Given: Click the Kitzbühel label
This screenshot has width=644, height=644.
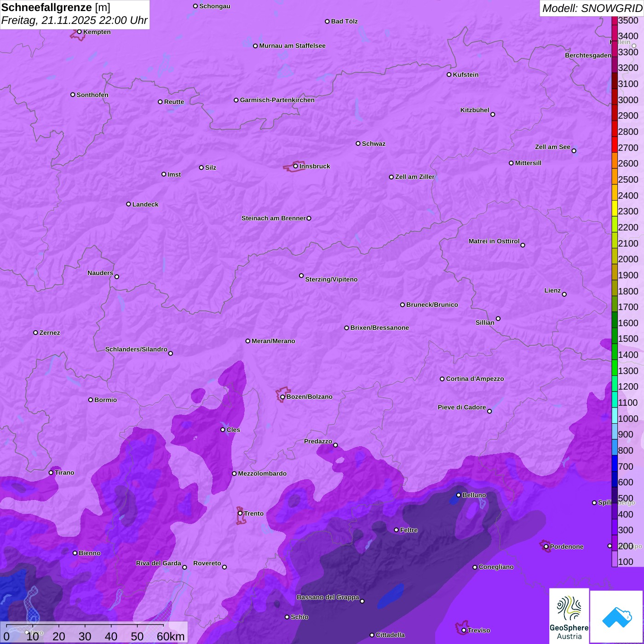Looking at the screenshot, I should click(475, 110).
